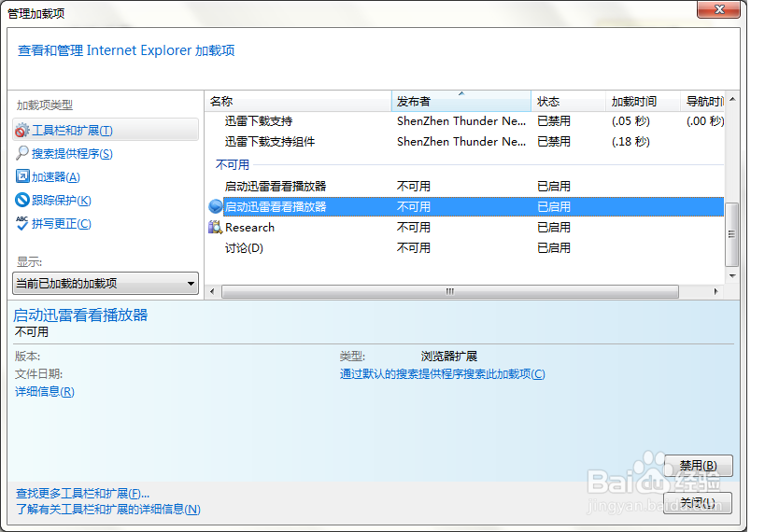
Task: Select 搜索提供程序(S) add-on type
Action: click(72, 154)
